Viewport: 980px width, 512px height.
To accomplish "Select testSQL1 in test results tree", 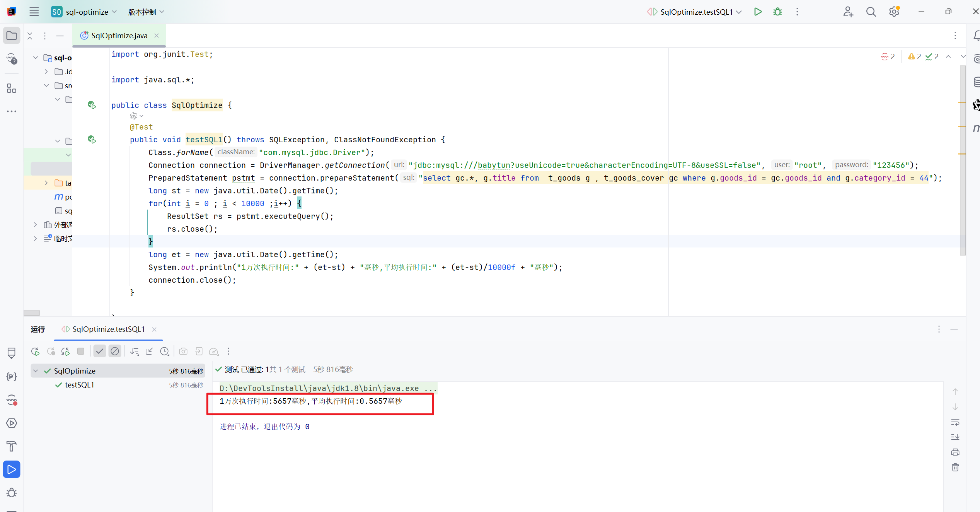I will [79, 385].
